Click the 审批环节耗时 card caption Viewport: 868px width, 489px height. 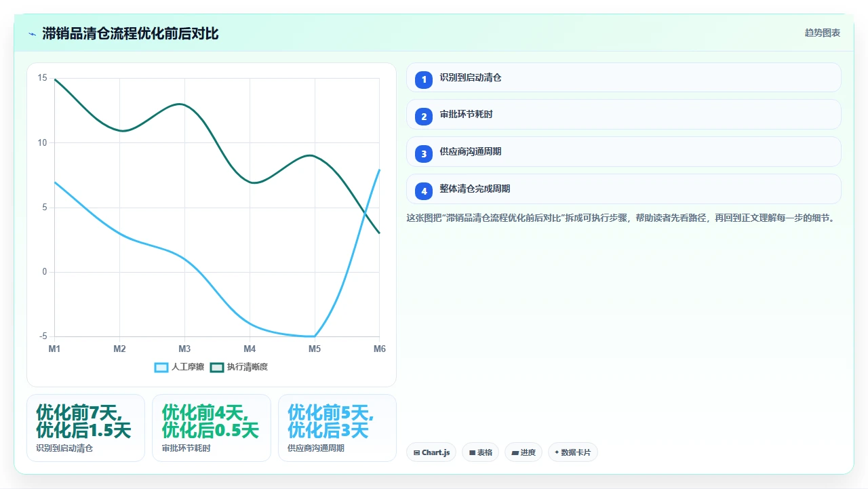coord(186,448)
